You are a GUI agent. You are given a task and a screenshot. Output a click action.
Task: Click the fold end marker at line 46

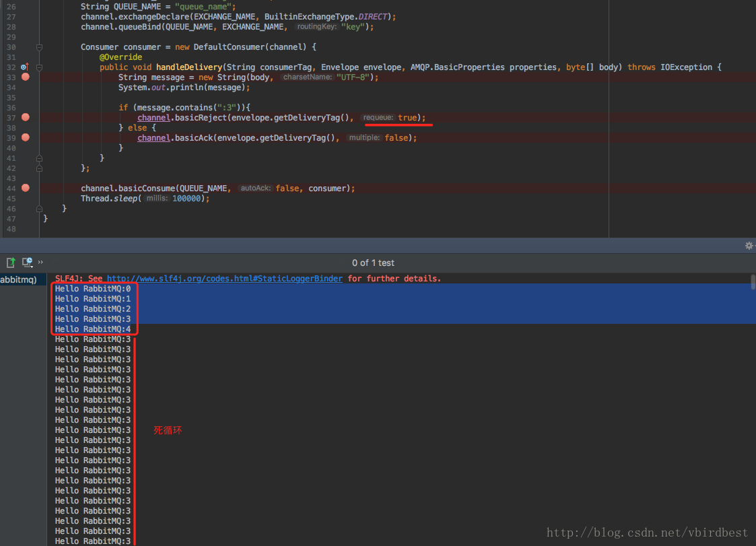pyautogui.click(x=40, y=209)
